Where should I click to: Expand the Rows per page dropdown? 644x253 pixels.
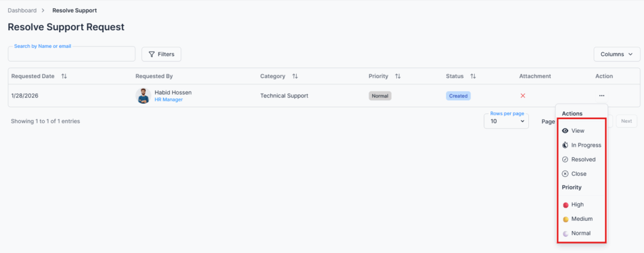(x=506, y=121)
